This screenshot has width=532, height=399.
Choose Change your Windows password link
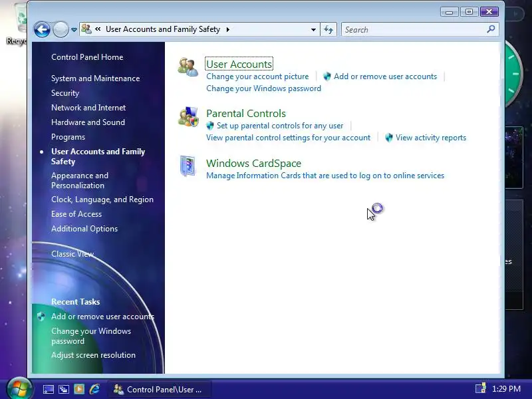tap(263, 88)
